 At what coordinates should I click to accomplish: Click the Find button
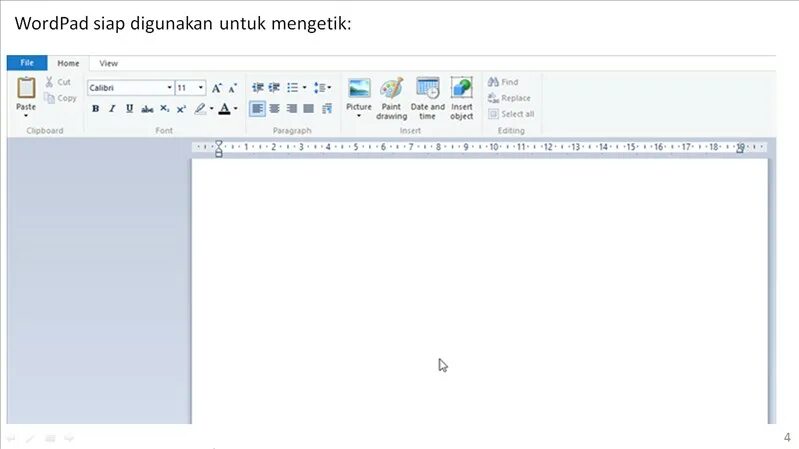coord(503,82)
